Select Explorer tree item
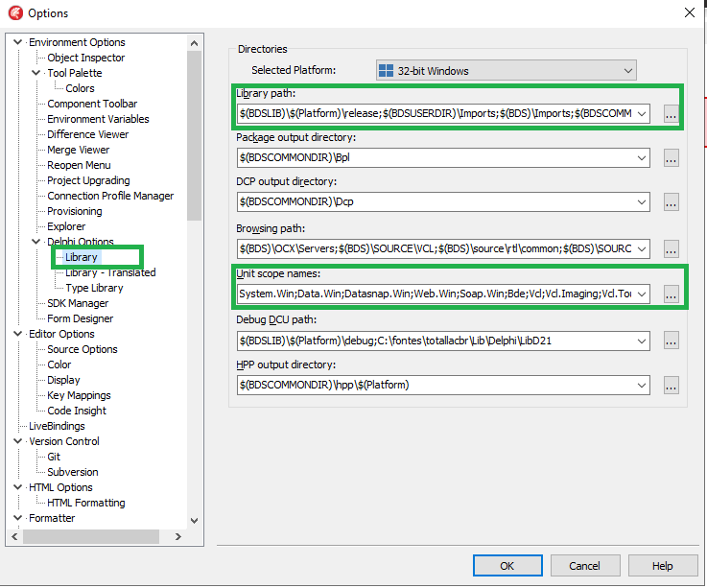The width and height of the screenshot is (707, 588). pyautogui.click(x=66, y=226)
